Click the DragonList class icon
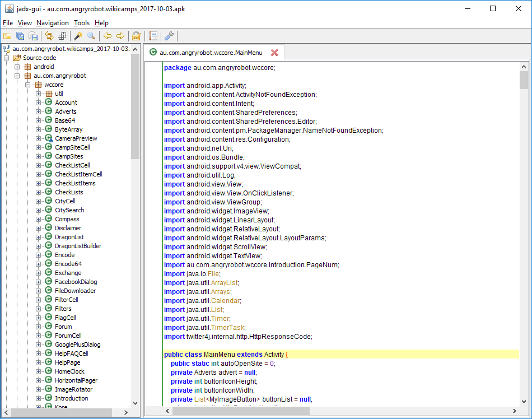The width and height of the screenshot is (532, 419). tap(49, 237)
